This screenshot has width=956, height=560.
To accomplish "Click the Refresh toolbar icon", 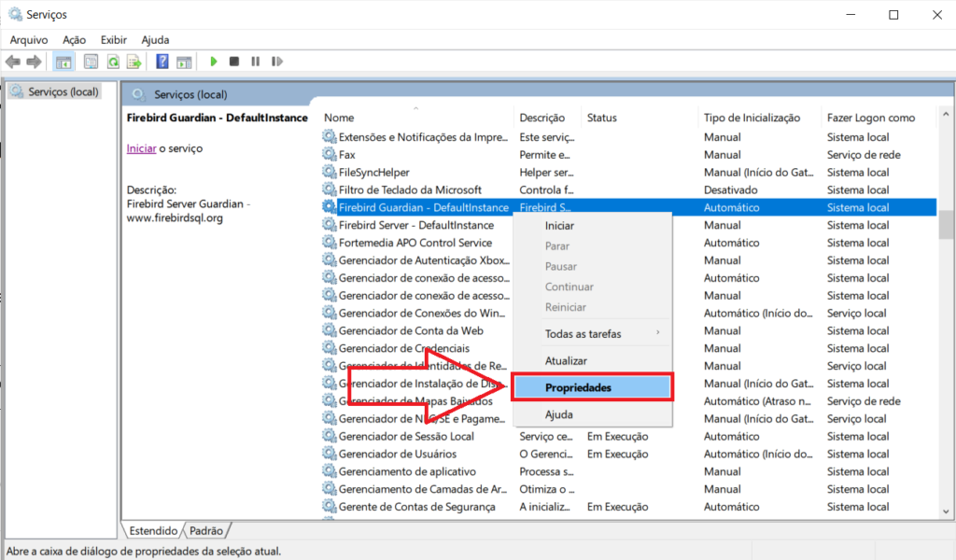I will pos(113,62).
